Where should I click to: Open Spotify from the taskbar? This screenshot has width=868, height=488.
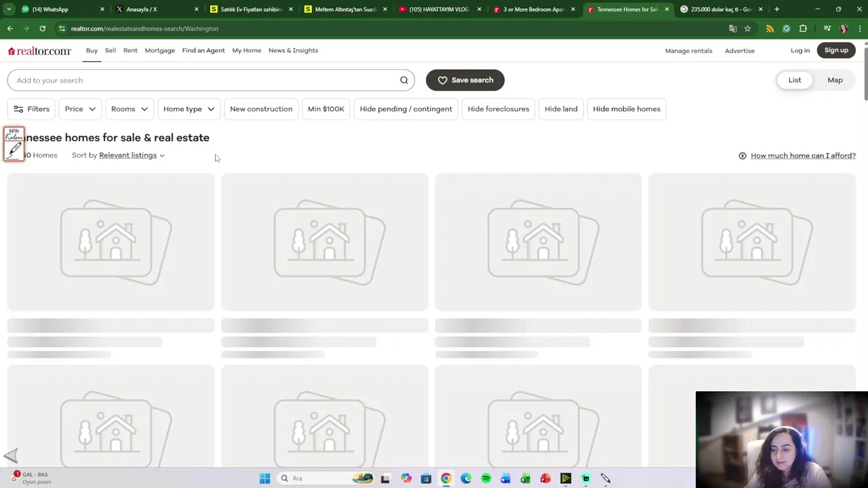tap(486, 479)
